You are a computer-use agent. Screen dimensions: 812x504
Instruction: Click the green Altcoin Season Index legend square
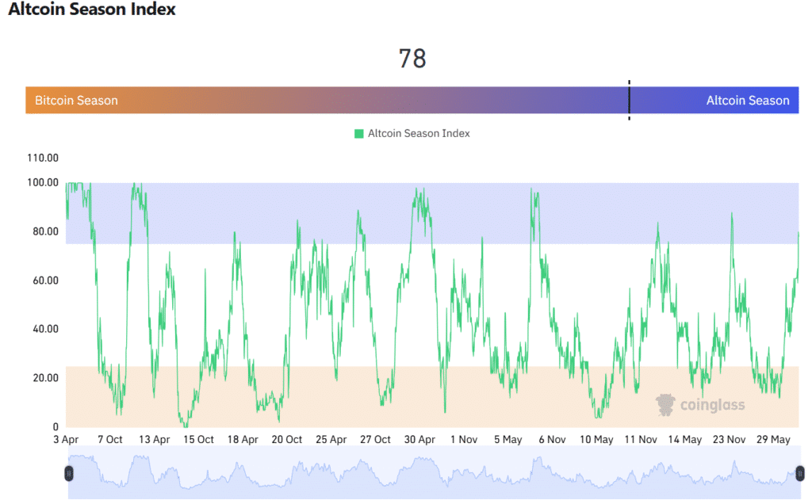point(359,134)
